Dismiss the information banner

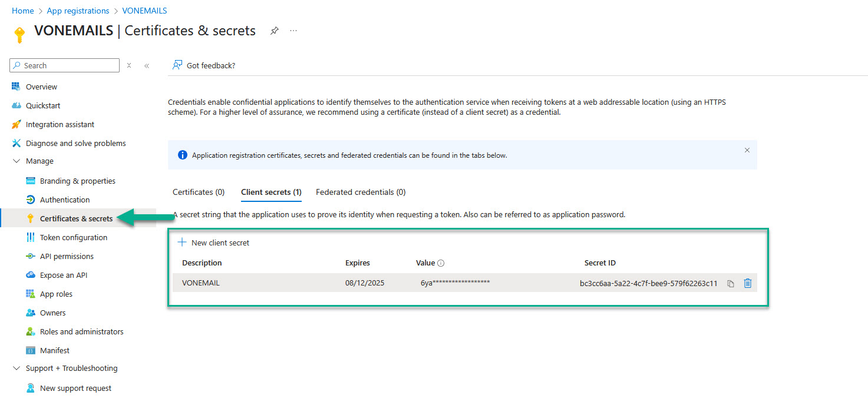tap(747, 150)
